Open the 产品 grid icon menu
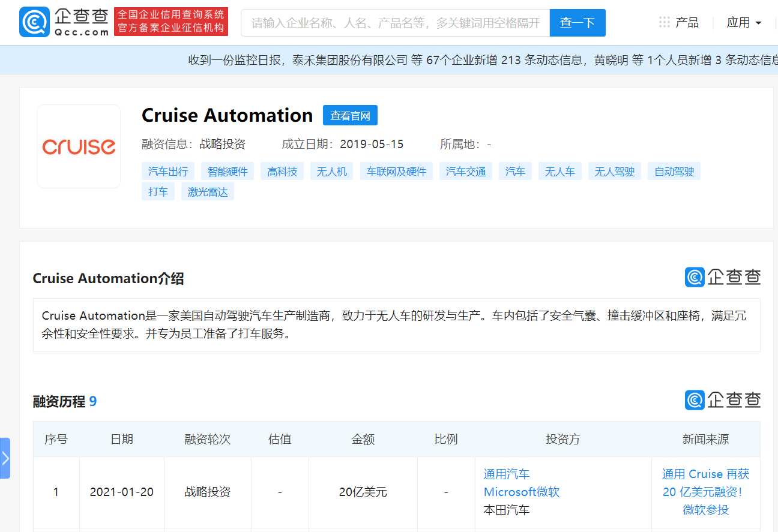The width and height of the screenshot is (778, 532). (665, 22)
